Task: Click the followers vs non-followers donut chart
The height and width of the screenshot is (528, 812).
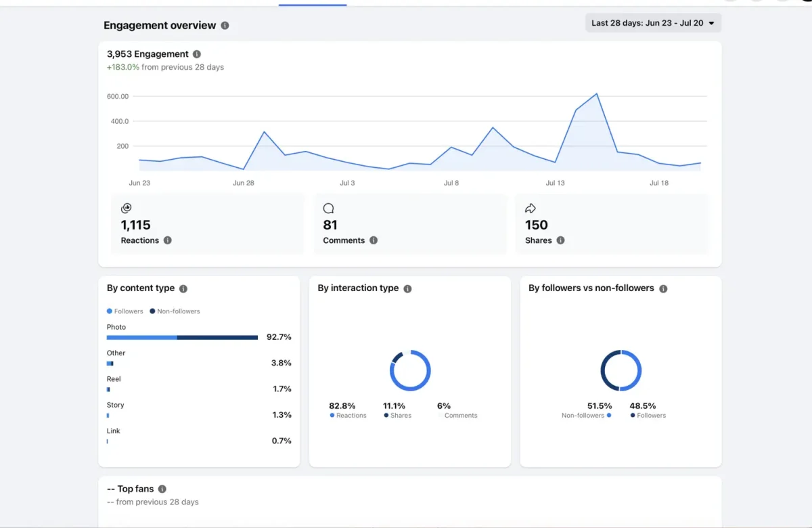Action: click(621, 370)
